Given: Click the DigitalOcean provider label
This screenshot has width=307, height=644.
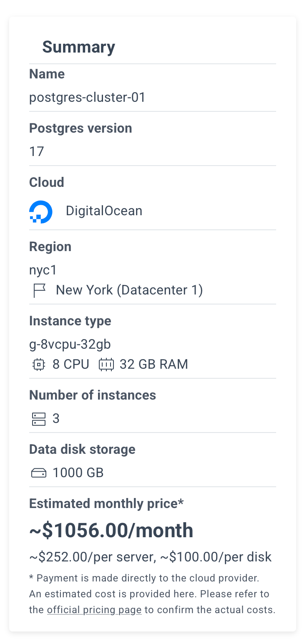Looking at the screenshot, I should pos(104,211).
